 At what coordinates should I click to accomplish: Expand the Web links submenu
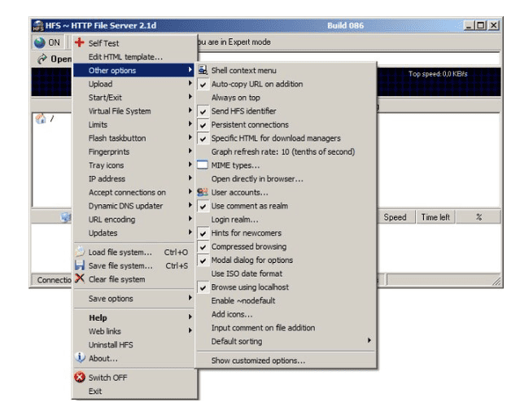[133, 331]
